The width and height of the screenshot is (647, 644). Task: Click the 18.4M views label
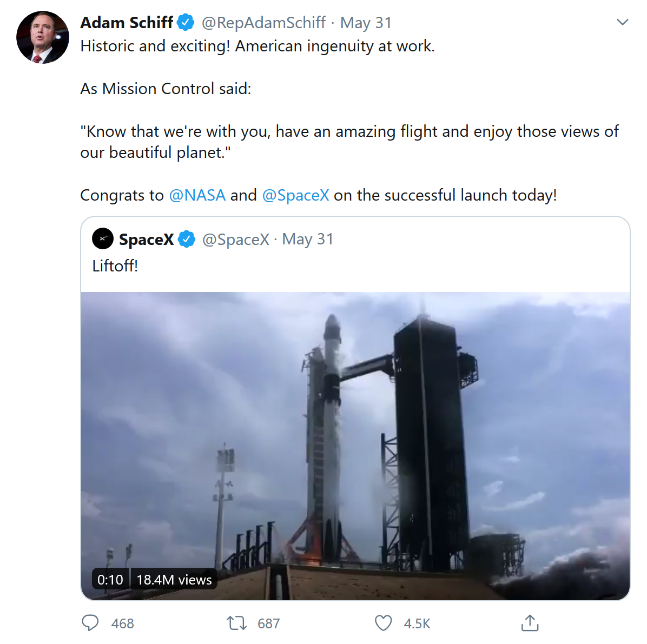pyautogui.click(x=174, y=580)
